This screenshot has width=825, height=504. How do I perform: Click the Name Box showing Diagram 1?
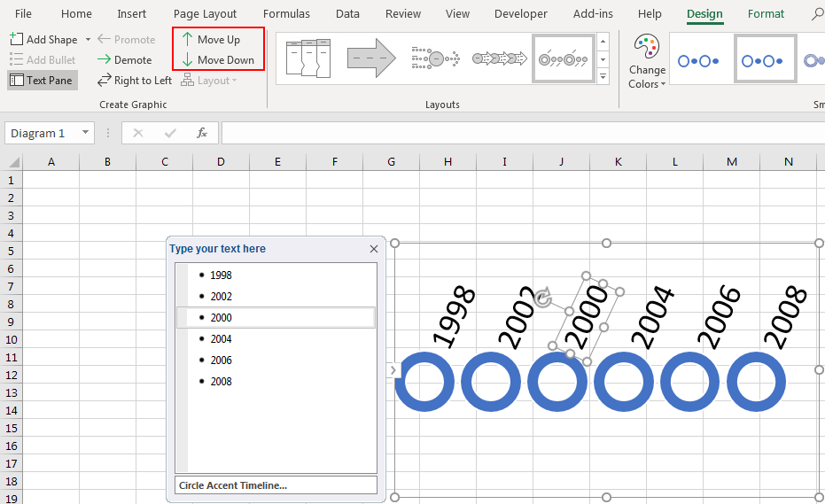[43, 133]
